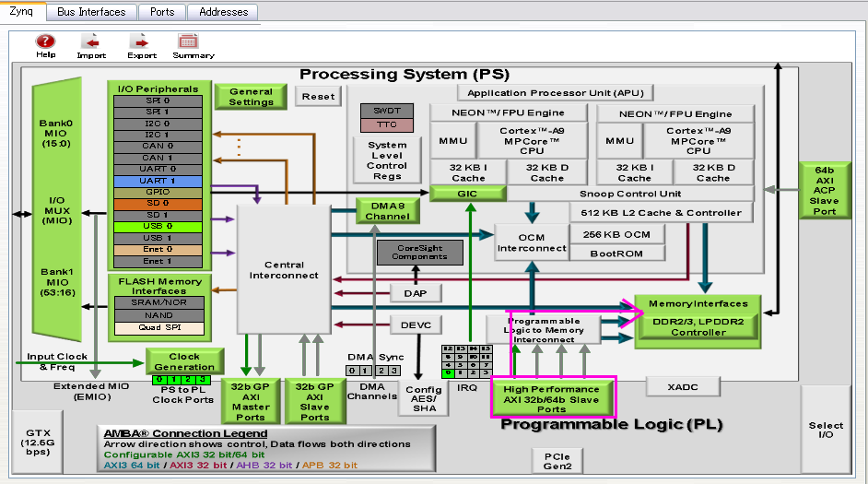The image size is (868, 484).
Task: Open 32b GP AXI Slave Ports
Action: tap(314, 401)
